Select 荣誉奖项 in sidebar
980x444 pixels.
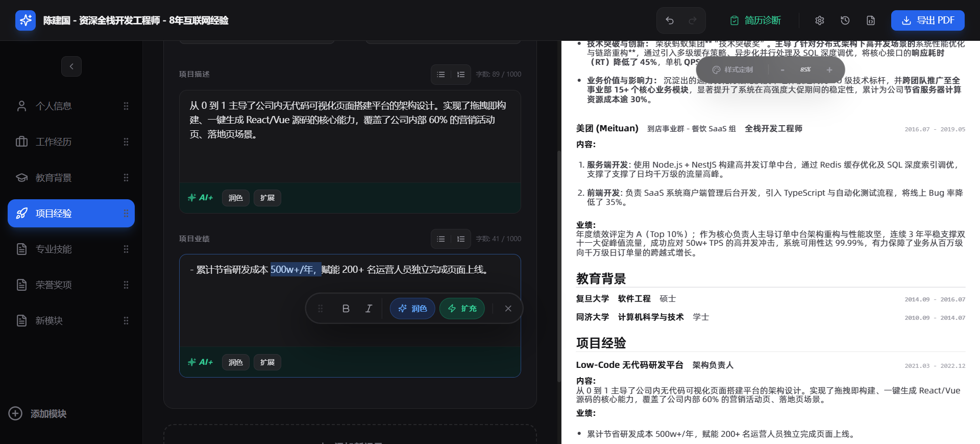click(x=71, y=285)
